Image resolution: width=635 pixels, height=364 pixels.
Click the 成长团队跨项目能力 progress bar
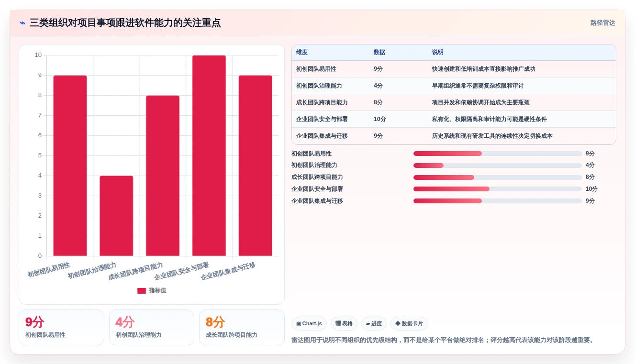coord(498,177)
